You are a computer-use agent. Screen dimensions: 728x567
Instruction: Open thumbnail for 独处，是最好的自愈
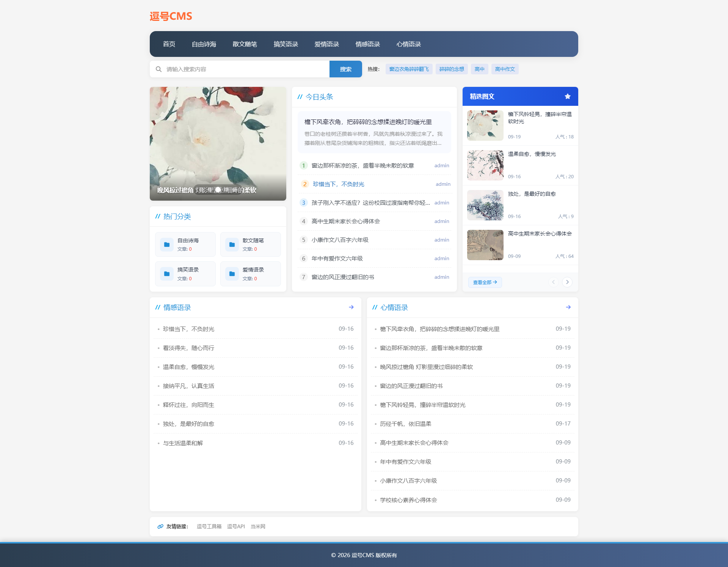(485, 205)
